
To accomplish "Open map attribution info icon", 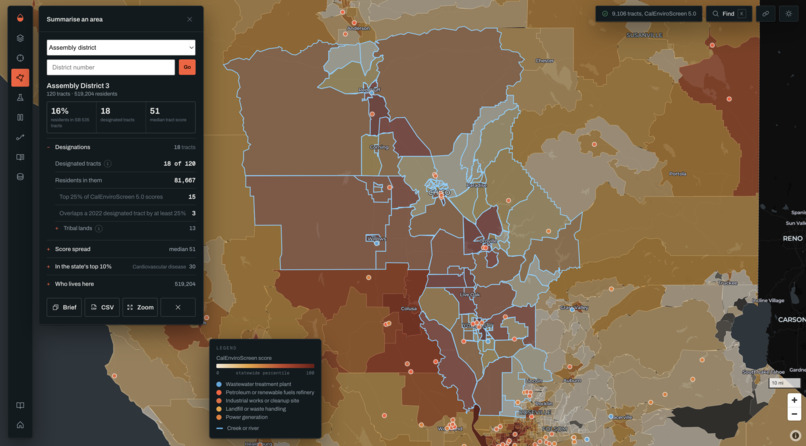I will coord(795,435).
